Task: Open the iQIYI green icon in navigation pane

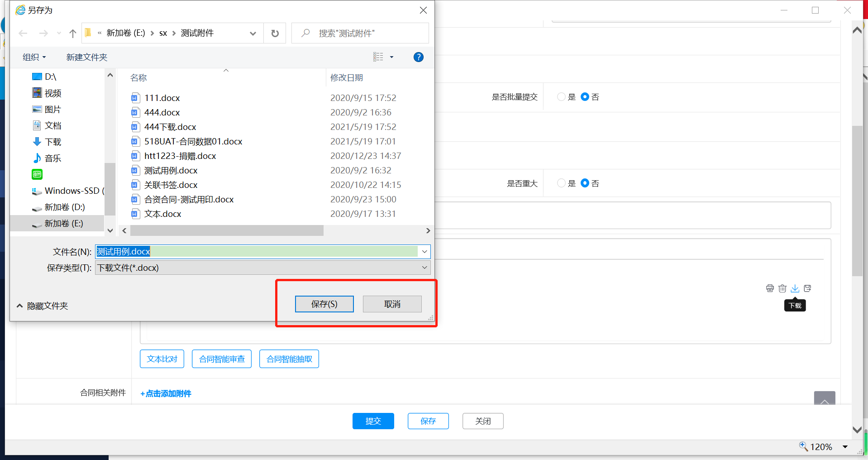Action: click(x=37, y=174)
